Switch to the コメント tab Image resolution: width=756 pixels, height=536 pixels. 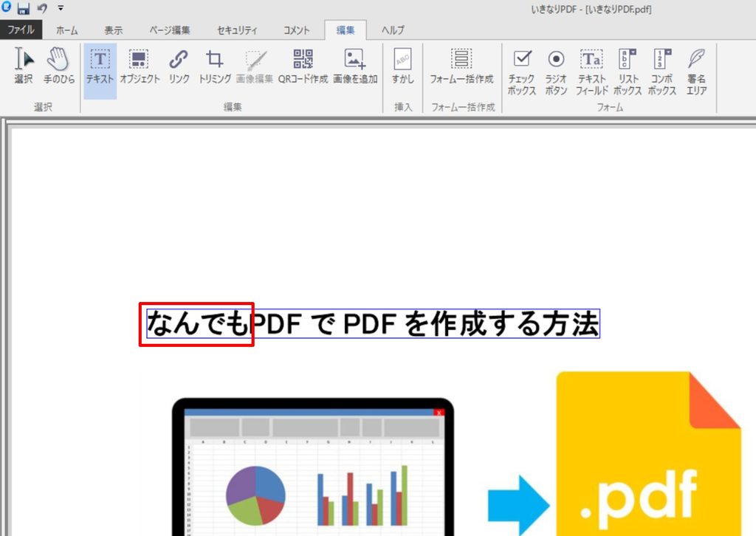pos(296,30)
